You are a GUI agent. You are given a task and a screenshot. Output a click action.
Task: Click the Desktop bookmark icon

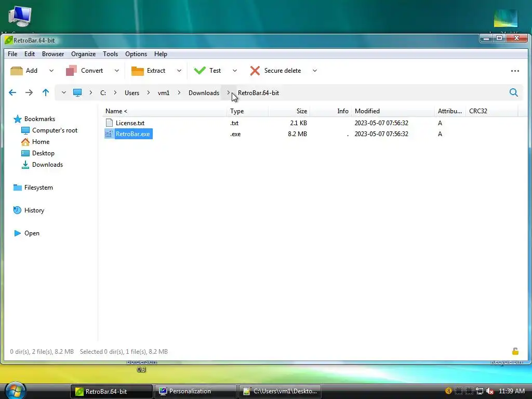25,153
